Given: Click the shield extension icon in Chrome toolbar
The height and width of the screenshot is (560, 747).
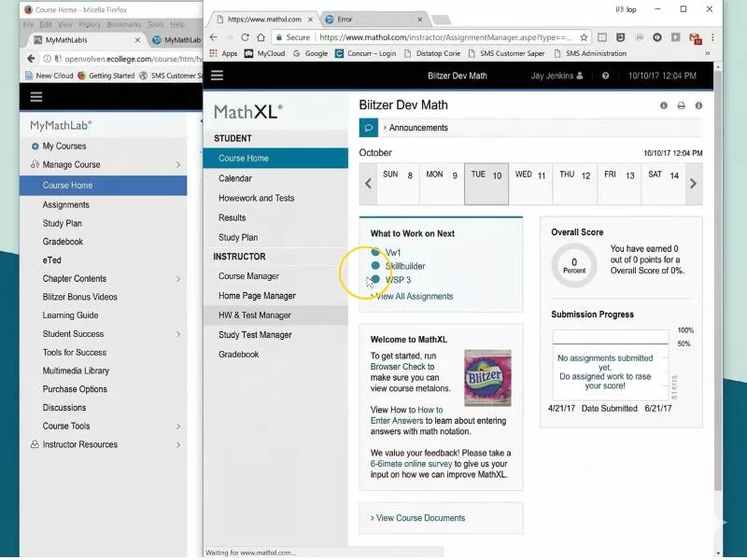Looking at the screenshot, I should point(620,37).
